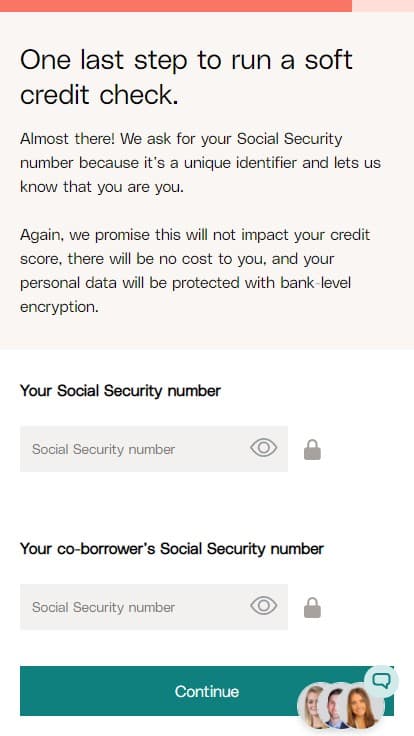Click the lock icon beside co-borrower's SSN field

tap(313, 607)
